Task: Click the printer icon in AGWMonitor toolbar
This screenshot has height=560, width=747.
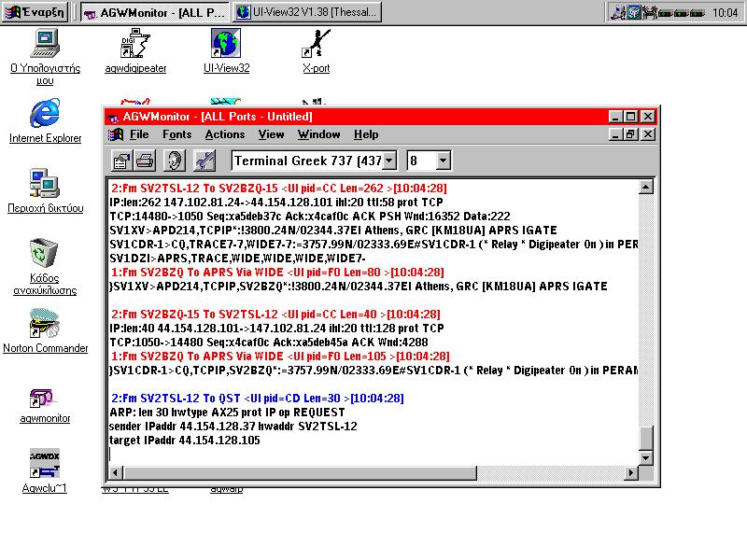Action: (x=146, y=161)
